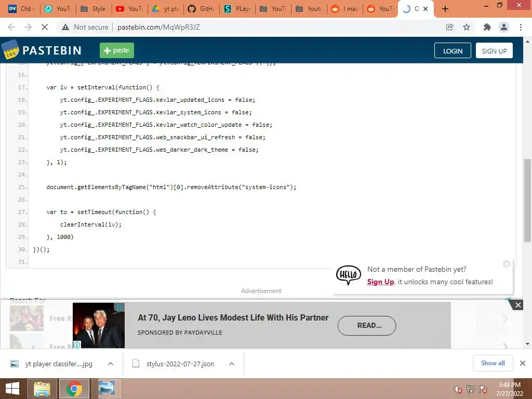Create a new paste with + paste button
Screen dimensions: 532x399
[117, 50]
